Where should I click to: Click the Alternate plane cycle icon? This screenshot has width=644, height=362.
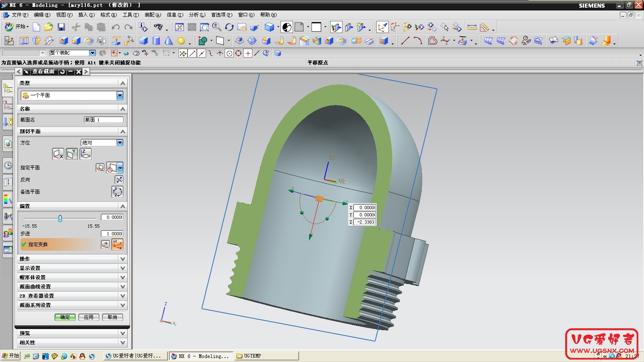tap(118, 192)
